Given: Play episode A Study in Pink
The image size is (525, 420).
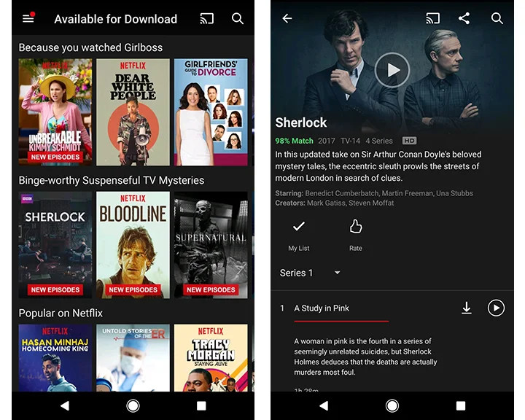Looking at the screenshot, I should tap(496, 308).
